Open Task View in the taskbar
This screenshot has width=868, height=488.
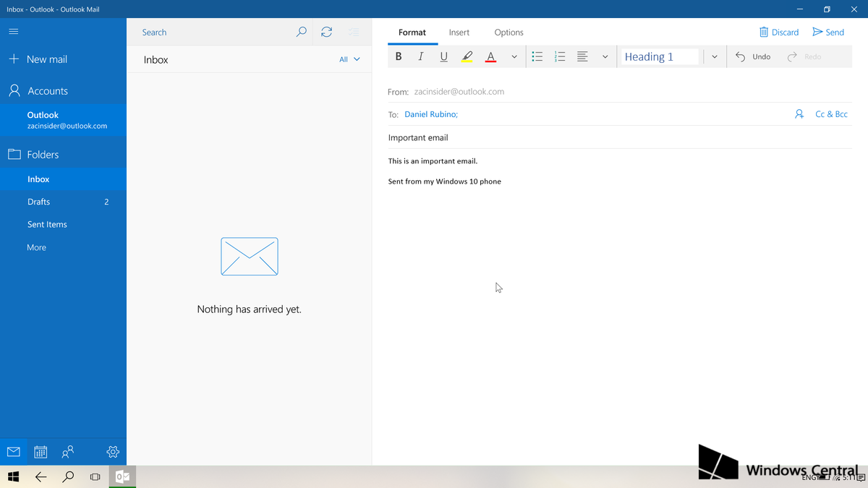pyautogui.click(x=95, y=477)
